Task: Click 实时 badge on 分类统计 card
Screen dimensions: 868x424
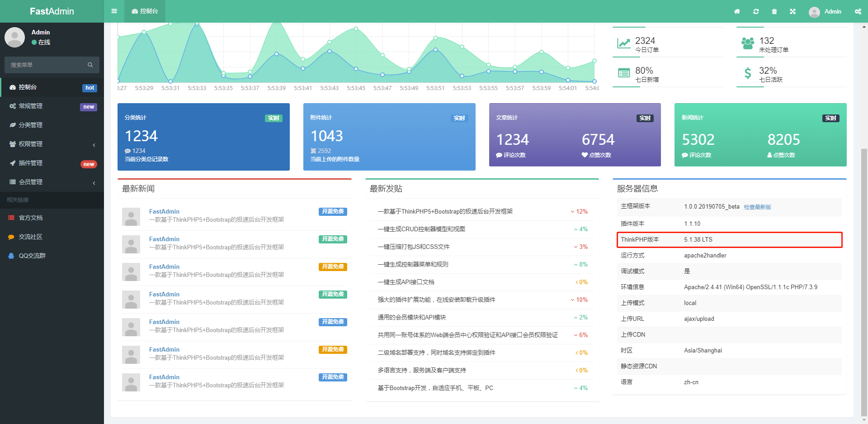Action: point(274,118)
